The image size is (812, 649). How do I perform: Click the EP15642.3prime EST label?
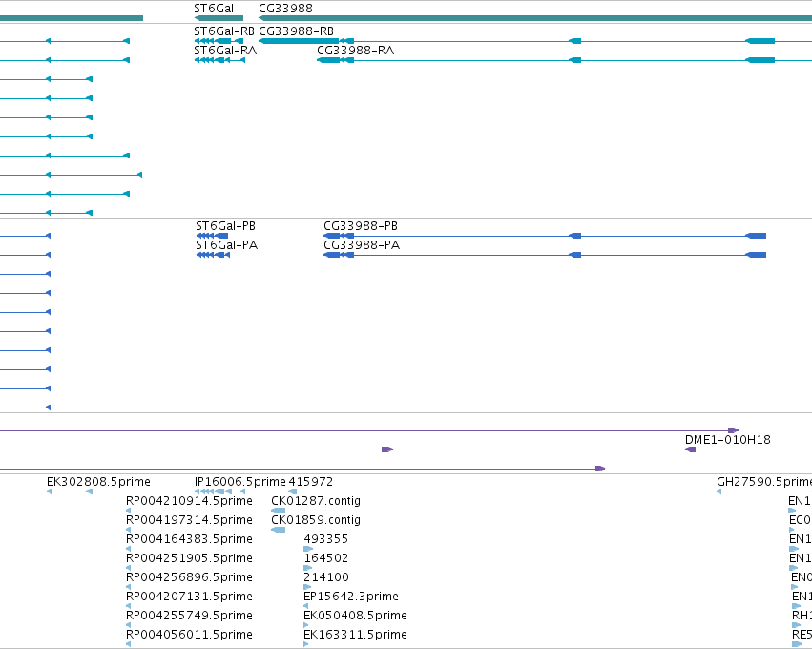[350, 597]
